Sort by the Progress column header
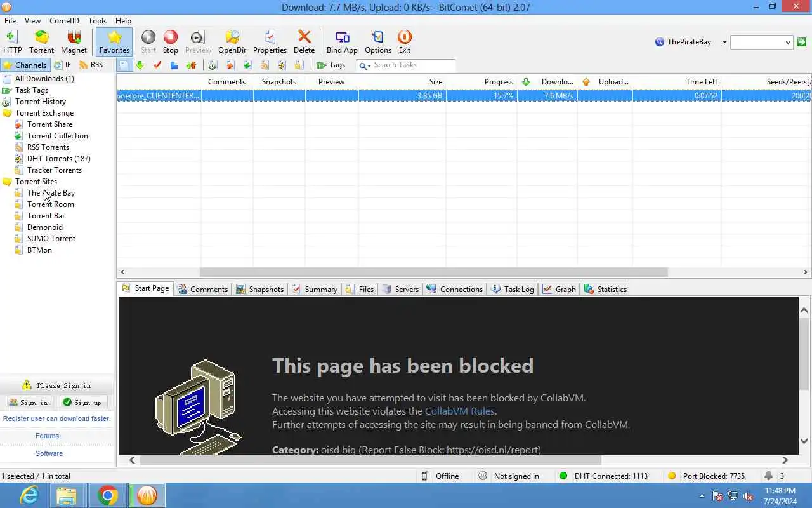The image size is (812, 508). tap(499, 82)
